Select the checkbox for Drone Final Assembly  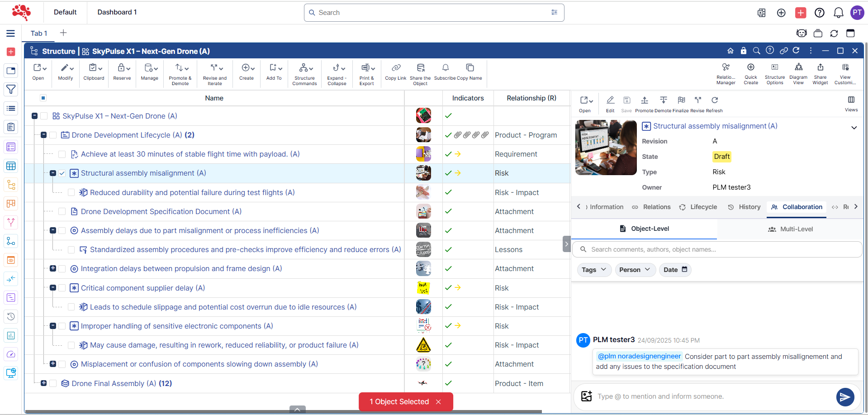(53, 383)
